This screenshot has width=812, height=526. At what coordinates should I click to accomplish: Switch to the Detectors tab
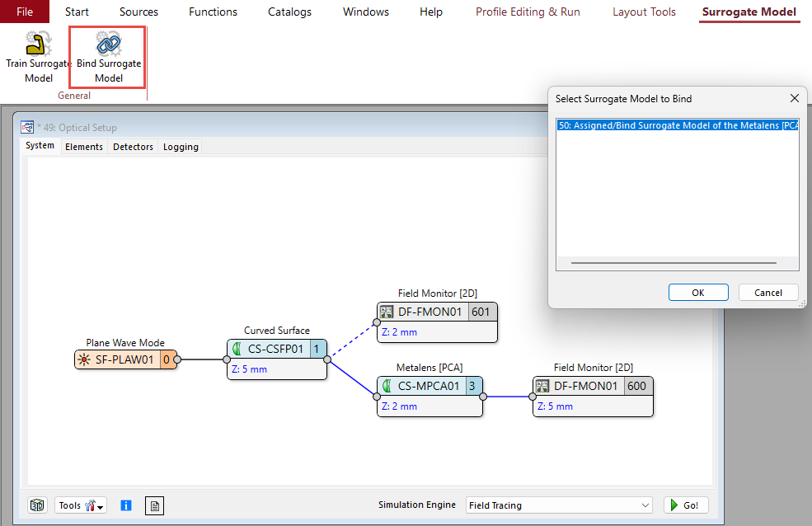[133, 147]
